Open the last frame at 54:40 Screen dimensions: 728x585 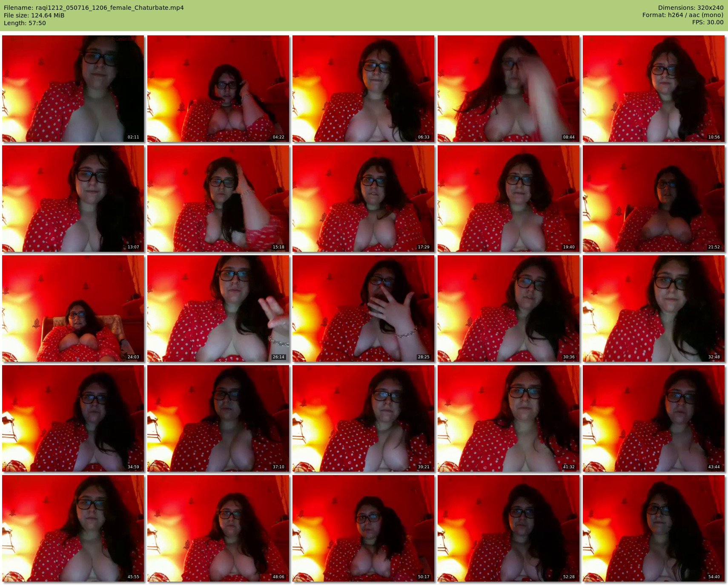click(653, 528)
